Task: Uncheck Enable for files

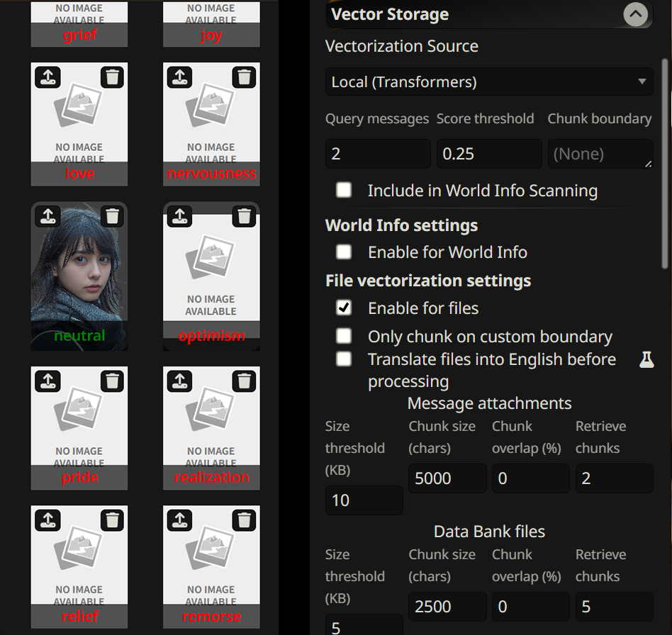Action: pyautogui.click(x=344, y=308)
